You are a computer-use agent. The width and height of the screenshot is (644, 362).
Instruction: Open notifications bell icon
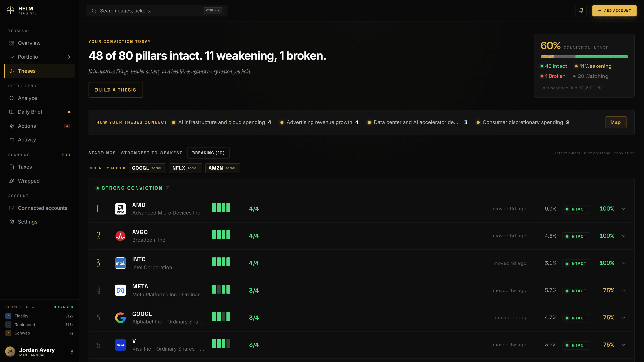coord(581,11)
